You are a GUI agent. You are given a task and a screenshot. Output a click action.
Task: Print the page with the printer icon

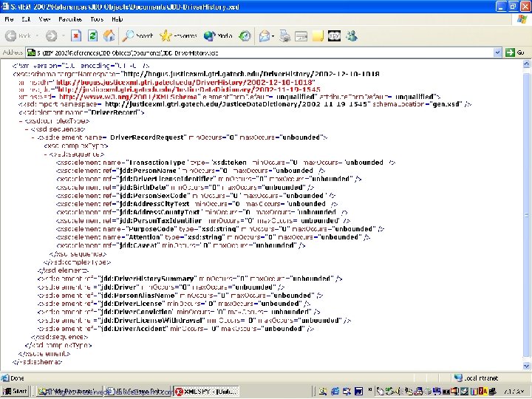284,35
